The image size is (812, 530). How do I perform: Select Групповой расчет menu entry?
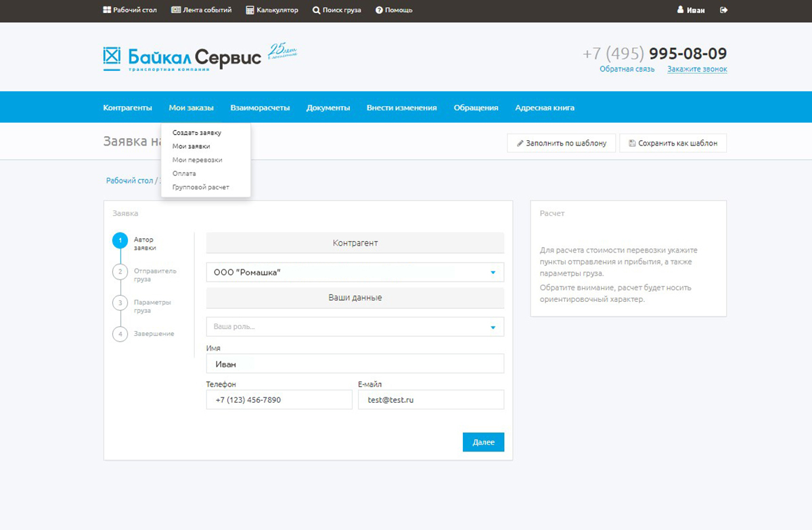pyautogui.click(x=200, y=187)
